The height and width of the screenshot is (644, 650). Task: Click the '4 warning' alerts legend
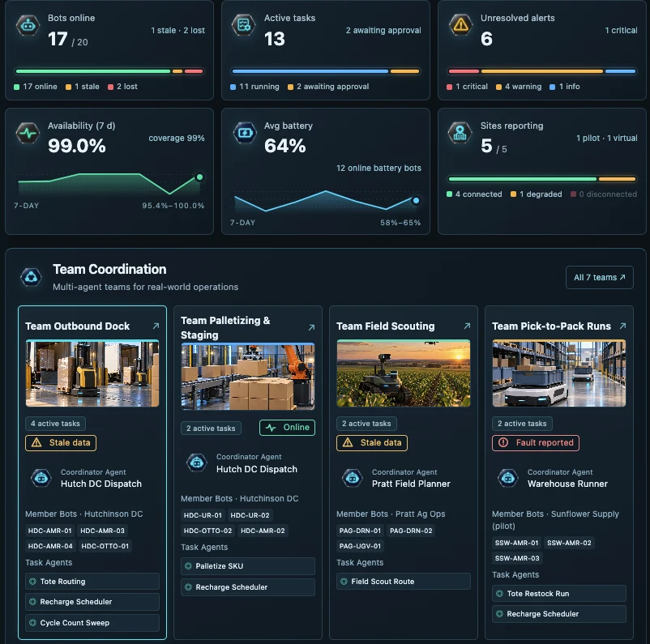pos(519,87)
